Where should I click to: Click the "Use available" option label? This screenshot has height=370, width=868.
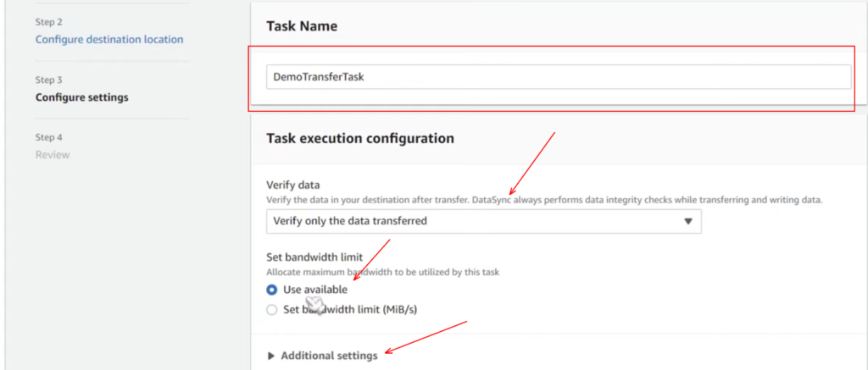click(314, 290)
